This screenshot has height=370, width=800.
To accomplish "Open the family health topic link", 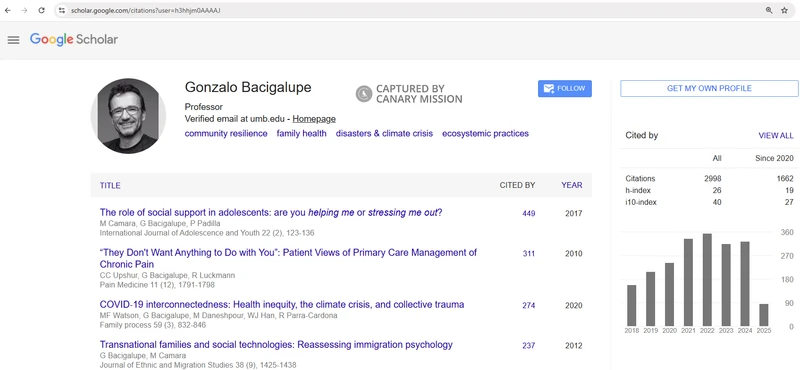I will 302,134.
